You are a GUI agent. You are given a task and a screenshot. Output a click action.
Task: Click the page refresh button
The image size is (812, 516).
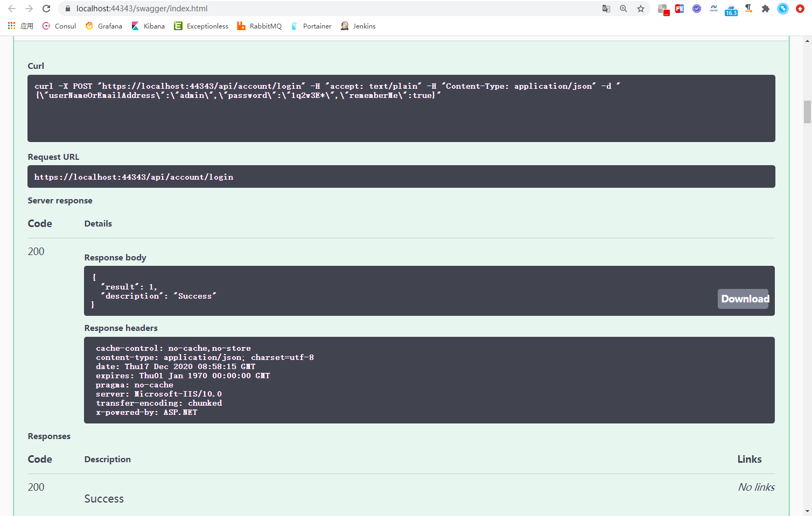point(46,9)
